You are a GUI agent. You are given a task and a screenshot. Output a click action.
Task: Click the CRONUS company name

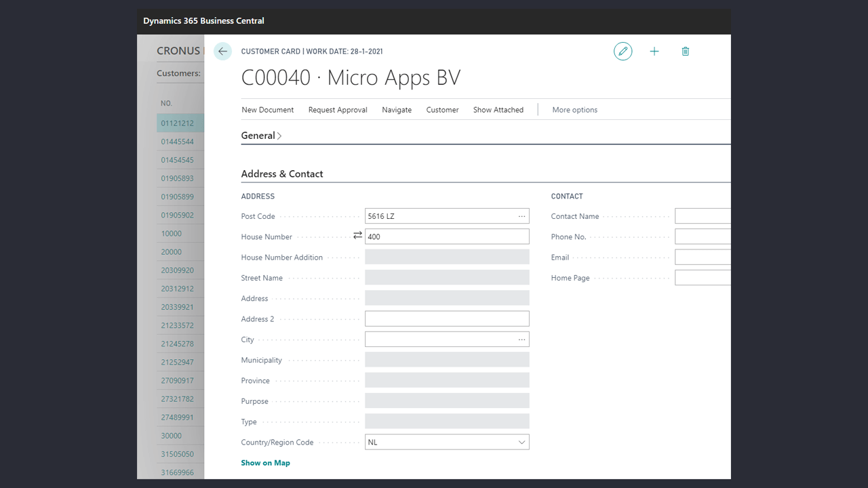point(179,51)
